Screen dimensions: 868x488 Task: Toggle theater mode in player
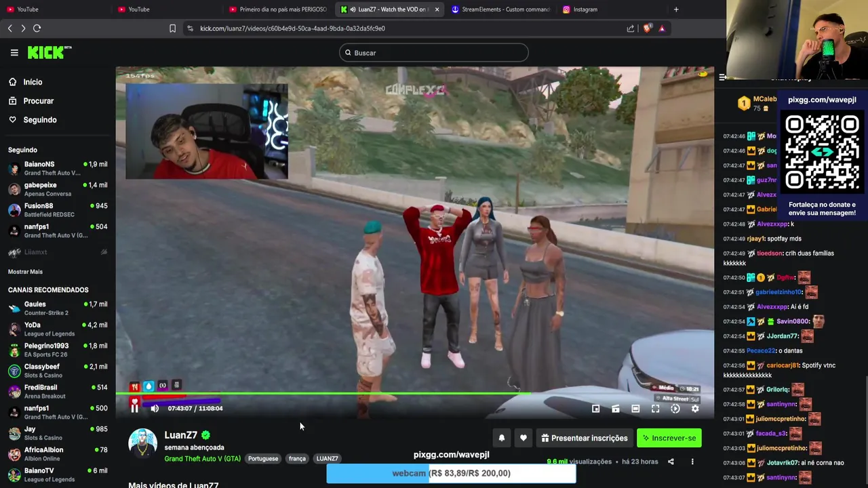click(635, 409)
